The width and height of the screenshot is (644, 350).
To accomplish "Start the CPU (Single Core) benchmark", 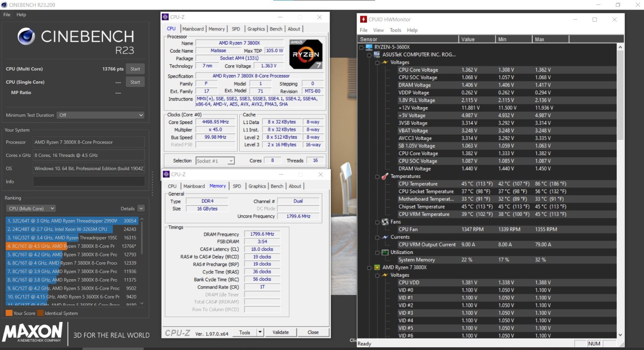I will [135, 82].
